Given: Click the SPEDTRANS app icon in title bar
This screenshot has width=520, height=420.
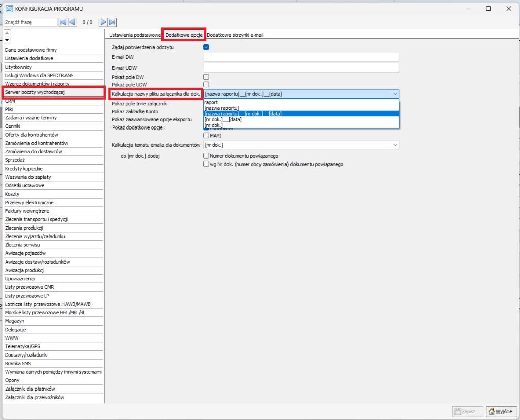Looking at the screenshot, I should pos(9,9).
